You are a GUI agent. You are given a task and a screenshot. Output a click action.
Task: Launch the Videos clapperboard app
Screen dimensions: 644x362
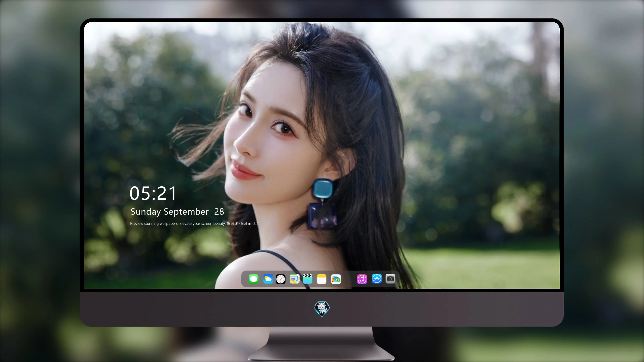(308, 279)
